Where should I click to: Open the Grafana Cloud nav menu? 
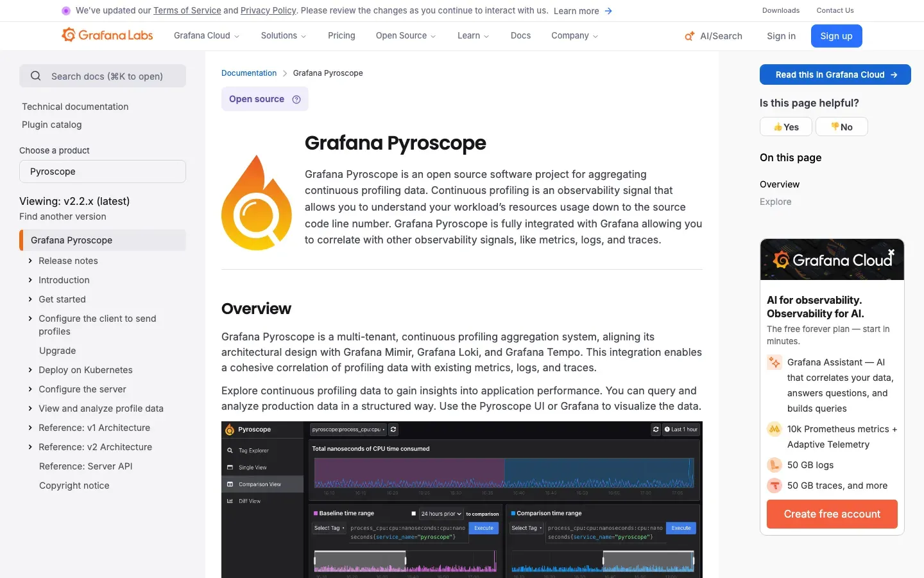tap(207, 36)
